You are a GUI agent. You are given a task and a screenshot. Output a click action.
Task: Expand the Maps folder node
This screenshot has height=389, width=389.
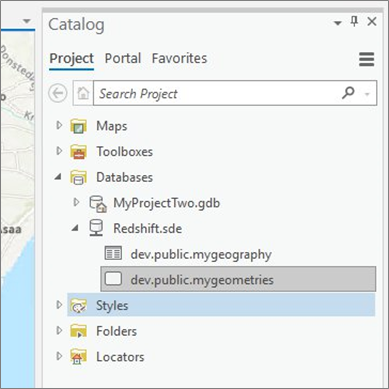[59, 125]
